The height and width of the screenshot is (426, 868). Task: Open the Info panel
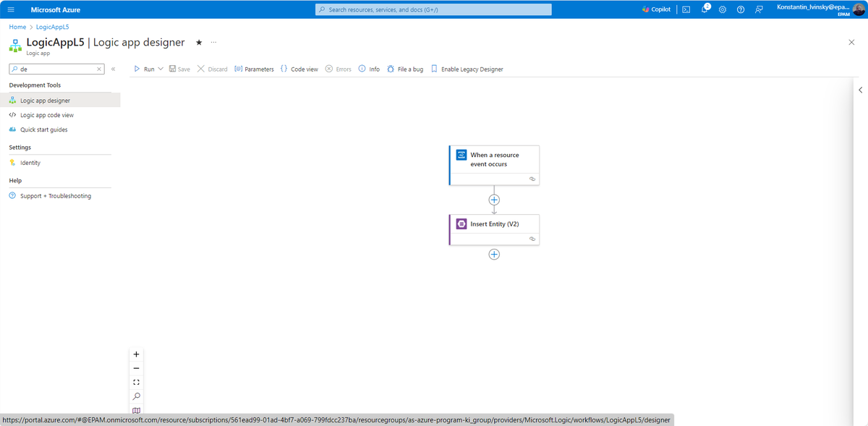tap(369, 69)
